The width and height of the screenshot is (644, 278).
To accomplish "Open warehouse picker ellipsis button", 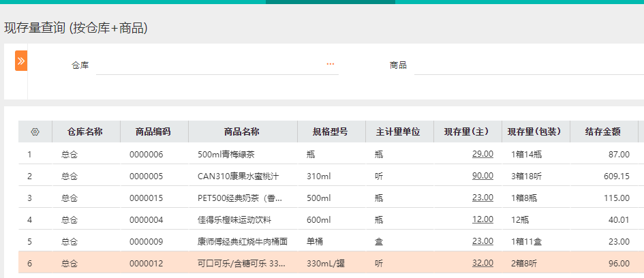I will [331, 64].
